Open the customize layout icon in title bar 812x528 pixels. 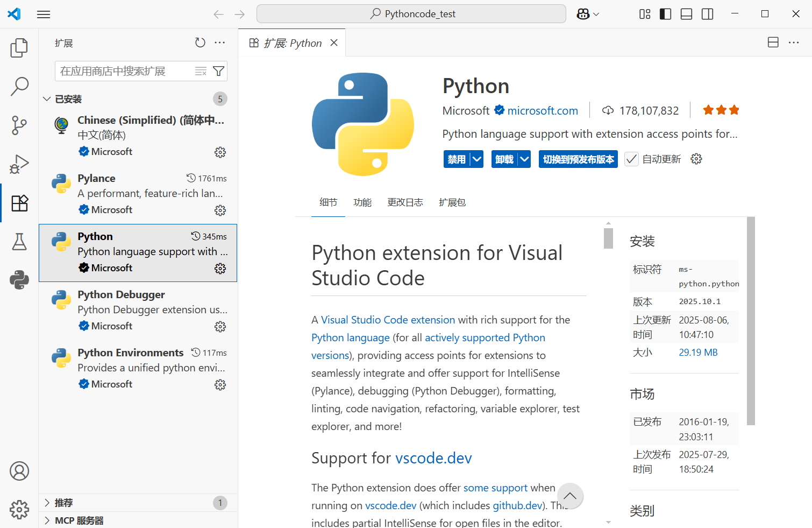645,15
